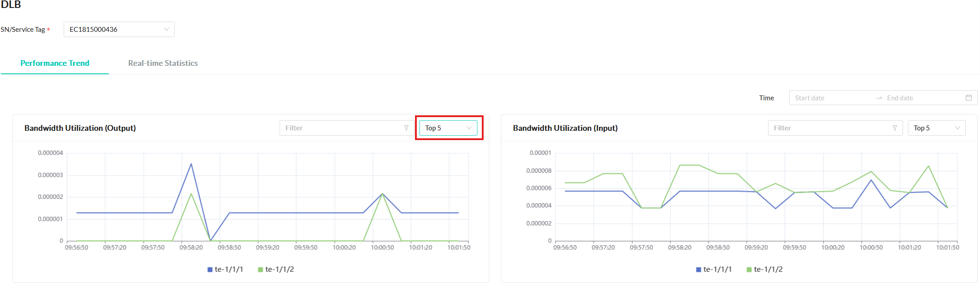The image size is (980, 285).
Task: Click the chevron on Input chart Top 5
Action: tap(957, 128)
